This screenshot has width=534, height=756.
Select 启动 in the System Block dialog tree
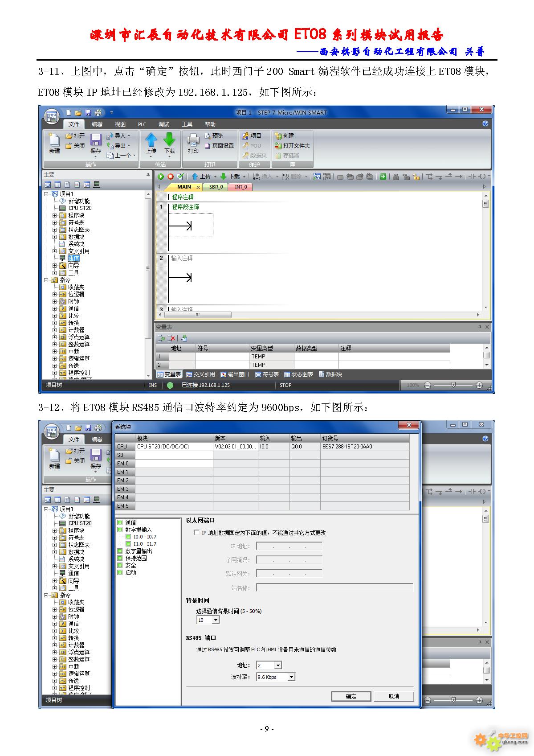pyautogui.click(x=130, y=572)
